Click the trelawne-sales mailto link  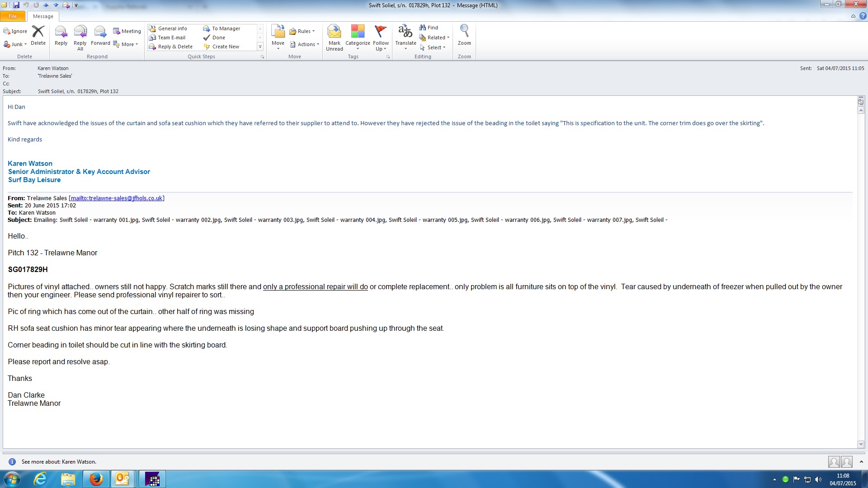coord(116,198)
